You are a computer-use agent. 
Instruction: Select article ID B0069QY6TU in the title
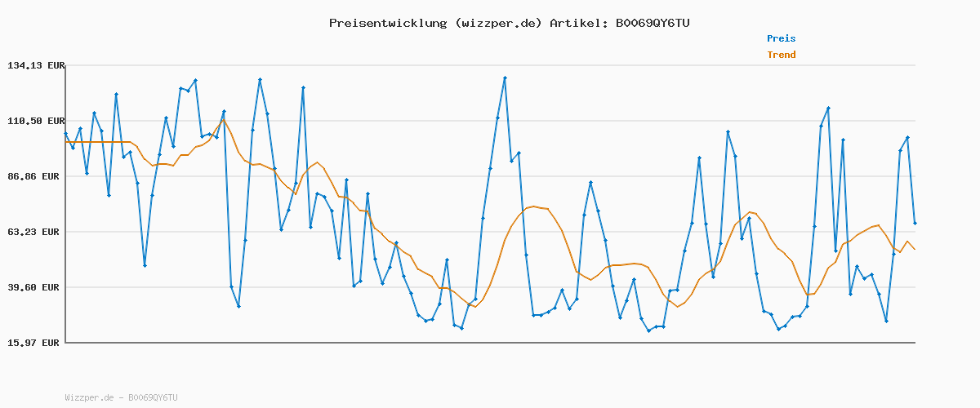tap(648, 23)
